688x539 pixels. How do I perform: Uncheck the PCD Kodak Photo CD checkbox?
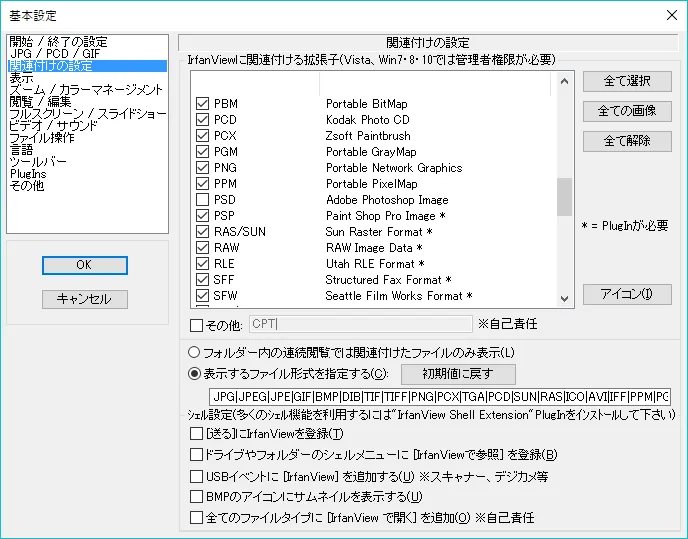[202, 119]
